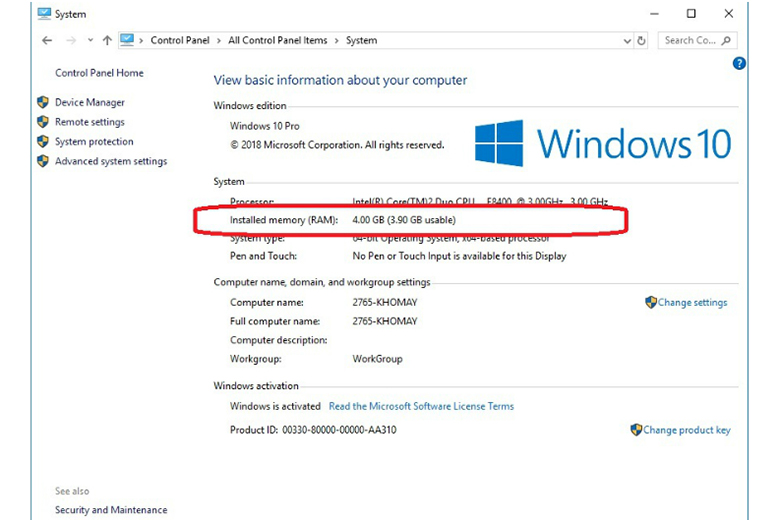Open the recent locations dropdown arrow
The width and height of the screenshot is (780, 520).
pyautogui.click(x=90, y=41)
